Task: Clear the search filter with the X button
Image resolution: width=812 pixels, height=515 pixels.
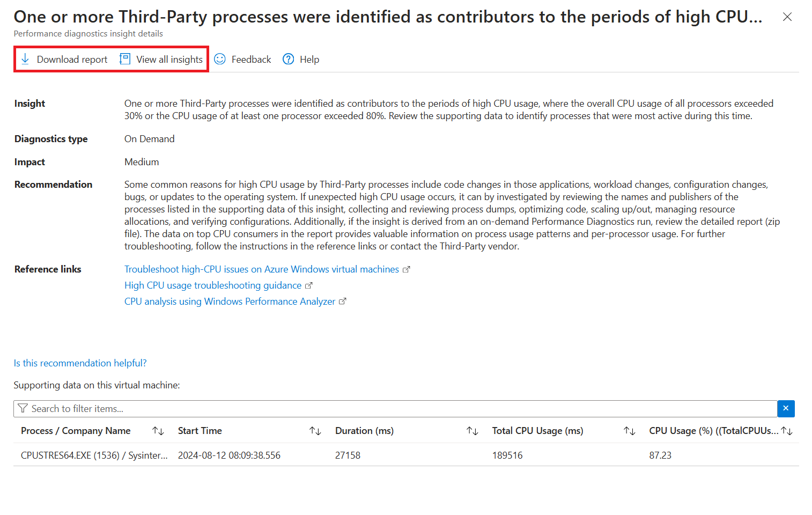Action: [786, 409]
